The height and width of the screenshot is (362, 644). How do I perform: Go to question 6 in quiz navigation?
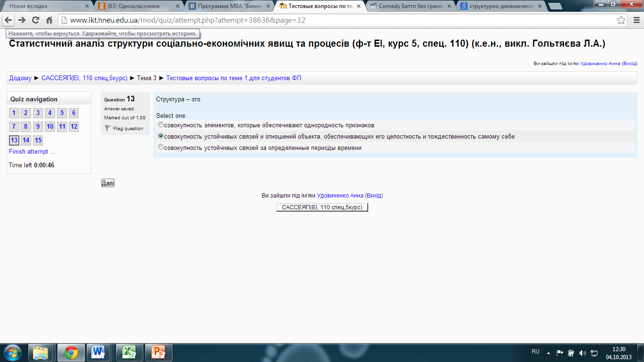click(74, 113)
